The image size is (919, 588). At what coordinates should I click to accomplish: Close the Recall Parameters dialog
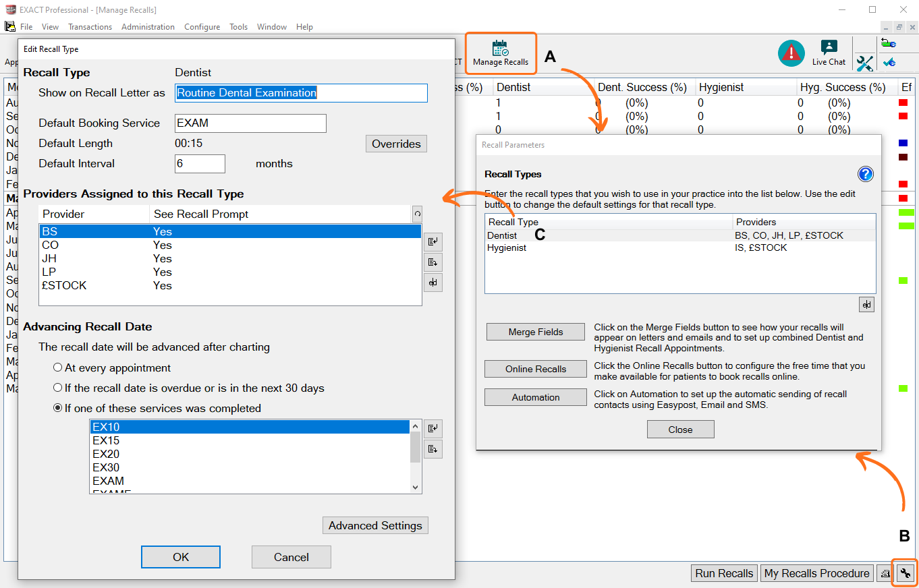pyautogui.click(x=680, y=430)
